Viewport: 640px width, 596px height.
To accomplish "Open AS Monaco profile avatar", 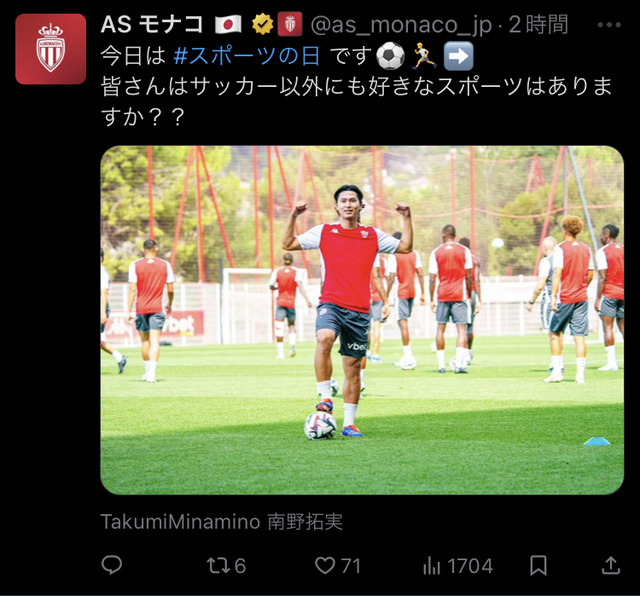I will 51,49.
